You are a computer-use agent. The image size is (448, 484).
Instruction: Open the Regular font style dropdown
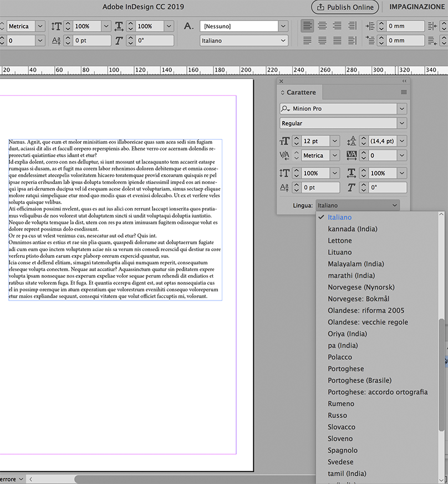402,123
